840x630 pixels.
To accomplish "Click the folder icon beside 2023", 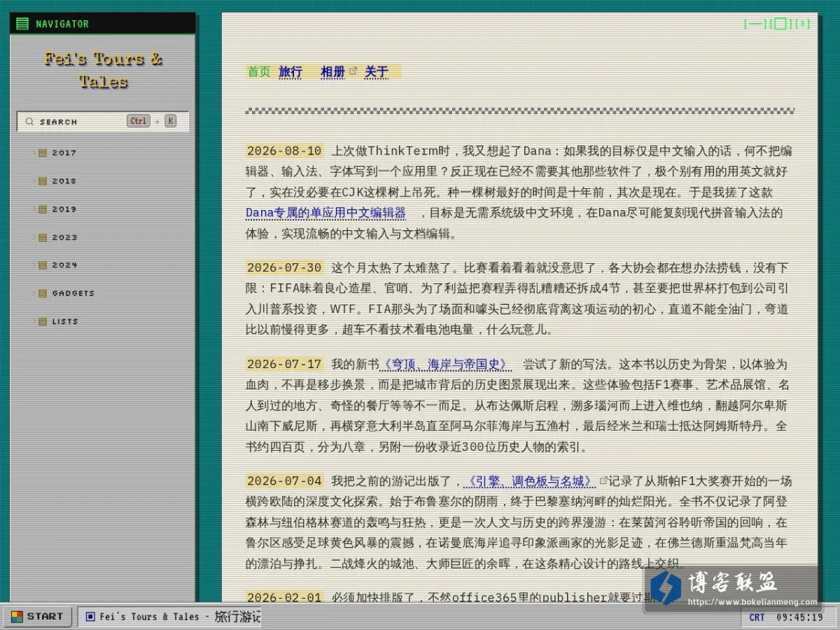I will point(43,237).
